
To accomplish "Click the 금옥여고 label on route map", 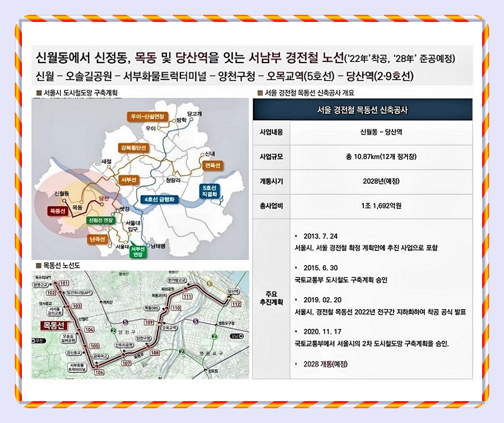I will [x=101, y=356].
